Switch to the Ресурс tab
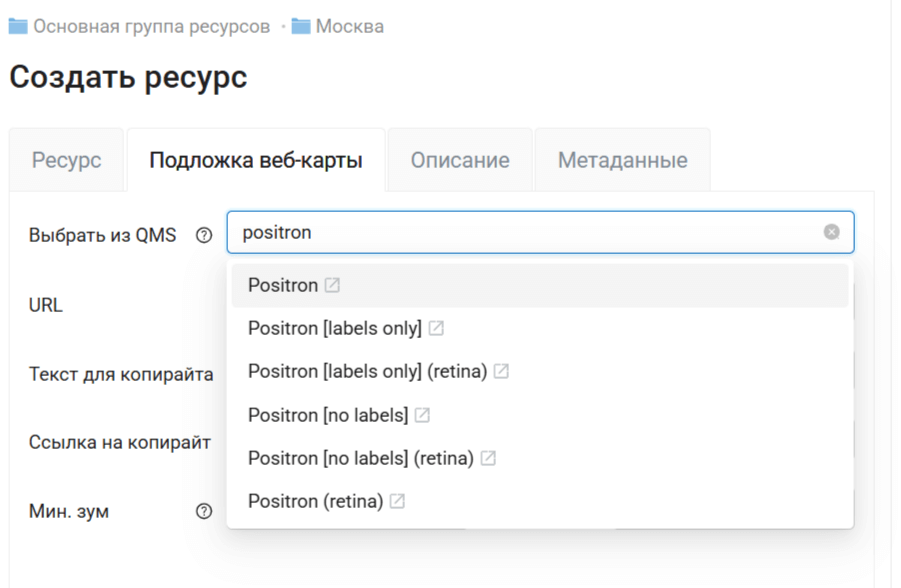 tap(67, 160)
